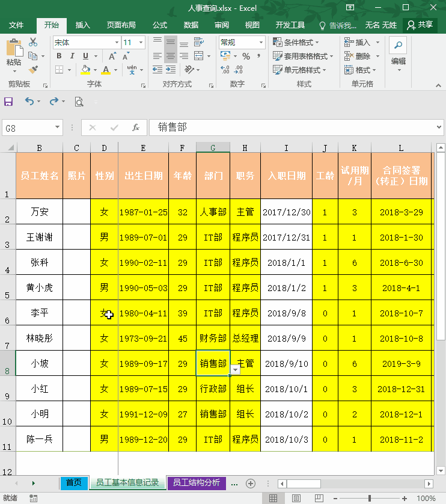Open 格式 cell format dropdown

tap(360, 70)
